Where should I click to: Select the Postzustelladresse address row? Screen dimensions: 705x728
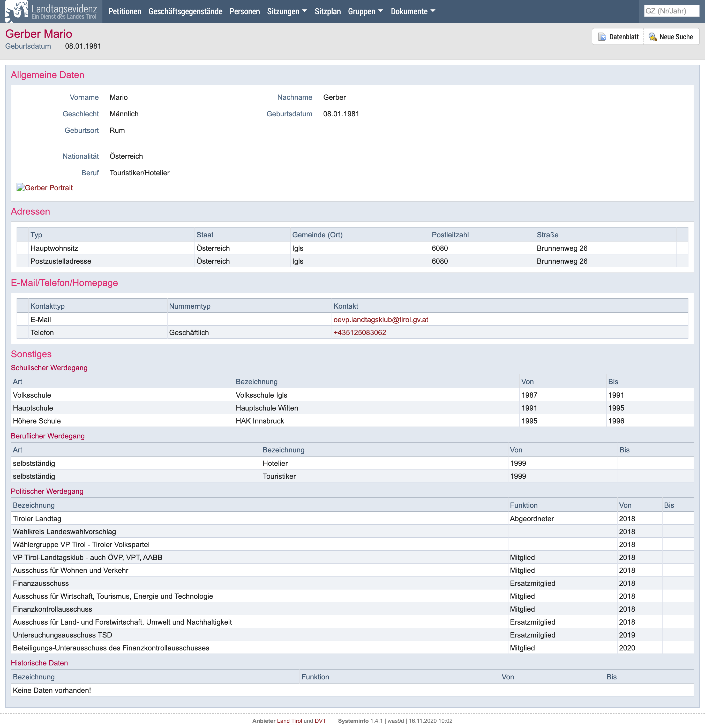coord(352,261)
